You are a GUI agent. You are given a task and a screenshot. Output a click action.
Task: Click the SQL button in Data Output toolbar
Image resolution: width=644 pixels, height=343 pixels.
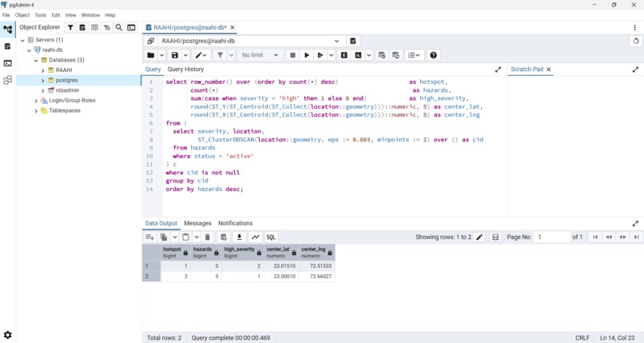click(271, 237)
